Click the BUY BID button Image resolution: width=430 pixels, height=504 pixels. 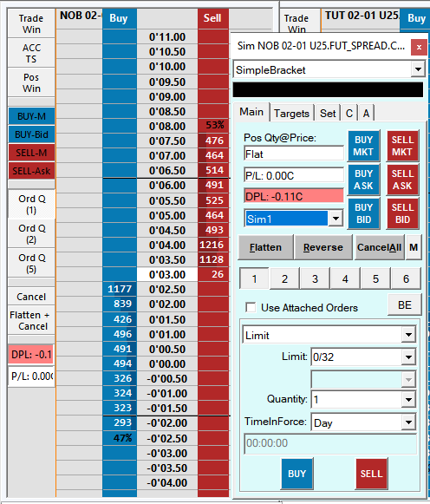[363, 213]
